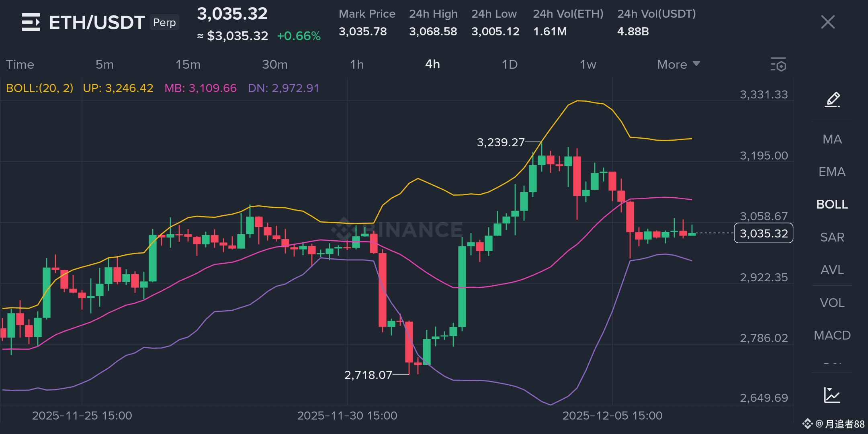Disable the active BOLL indicator
The height and width of the screenshot is (434, 868).
832,205
